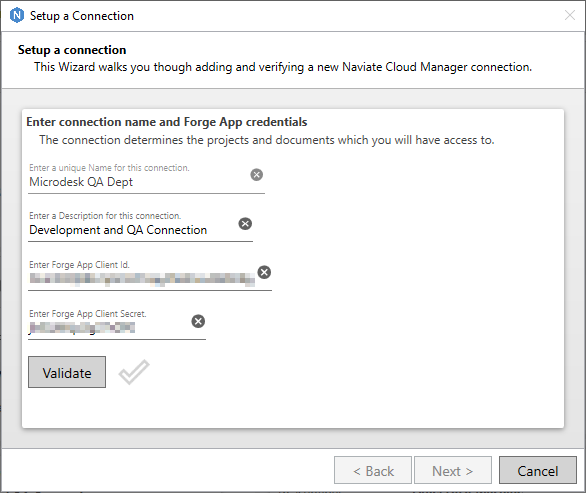Clear the connection name 'Microdesk QA Dept'

pos(256,175)
